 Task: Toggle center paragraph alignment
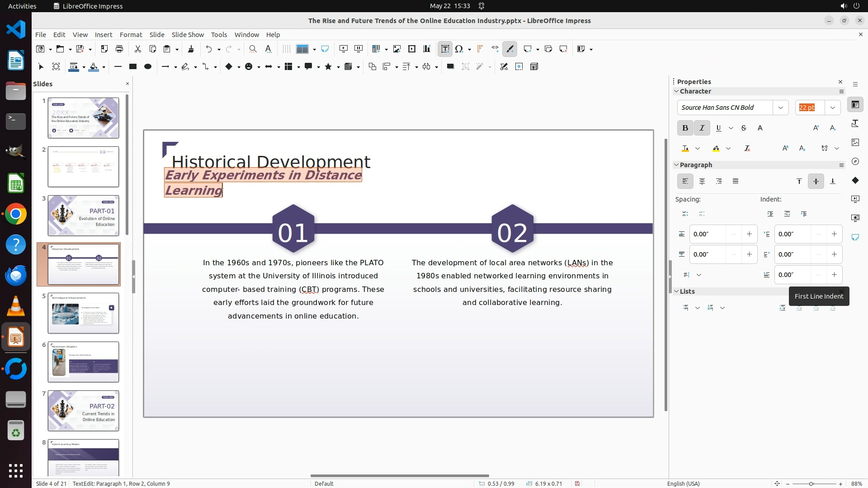(702, 181)
